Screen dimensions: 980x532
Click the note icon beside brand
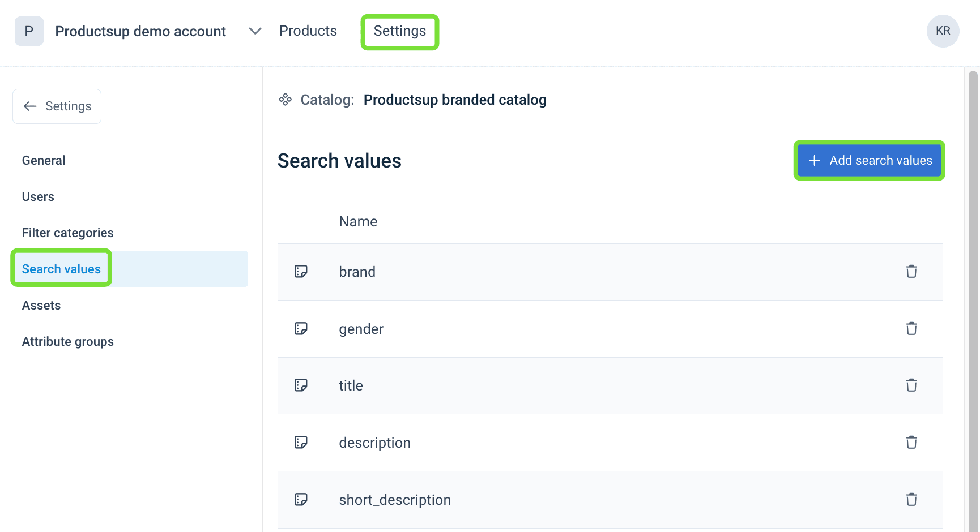tap(301, 272)
